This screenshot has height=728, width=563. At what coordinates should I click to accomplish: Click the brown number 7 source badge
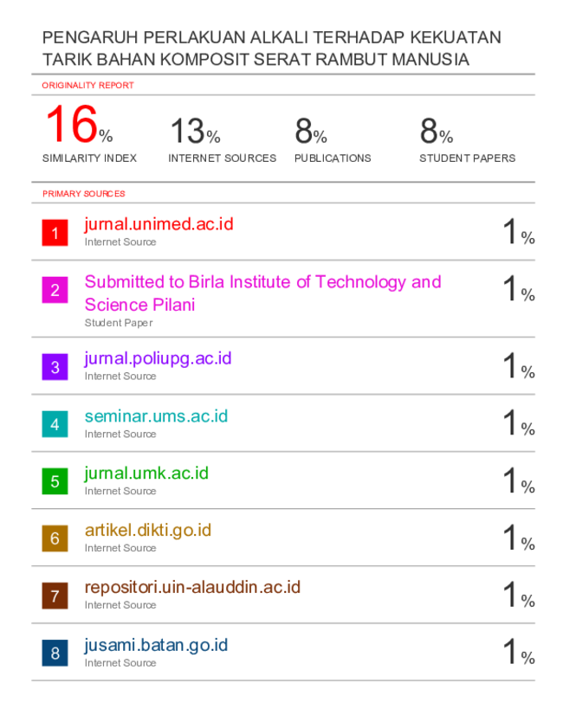tap(55, 596)
